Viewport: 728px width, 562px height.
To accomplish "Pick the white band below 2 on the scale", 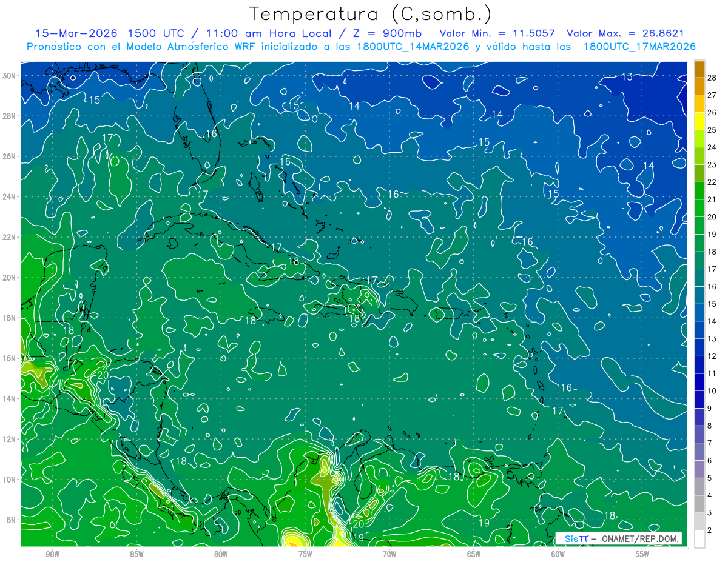I will pyautogui.click(x=699, y=539).
